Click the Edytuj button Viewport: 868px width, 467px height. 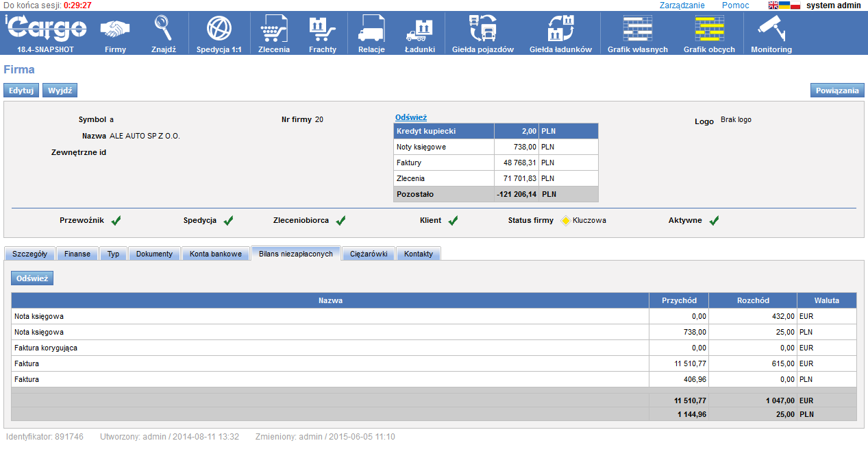click(x=21, y=91)
